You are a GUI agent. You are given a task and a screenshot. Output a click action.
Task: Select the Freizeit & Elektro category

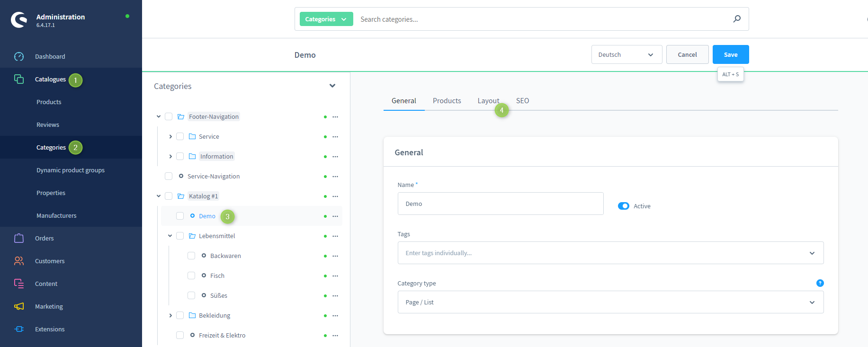pos(222,335)
